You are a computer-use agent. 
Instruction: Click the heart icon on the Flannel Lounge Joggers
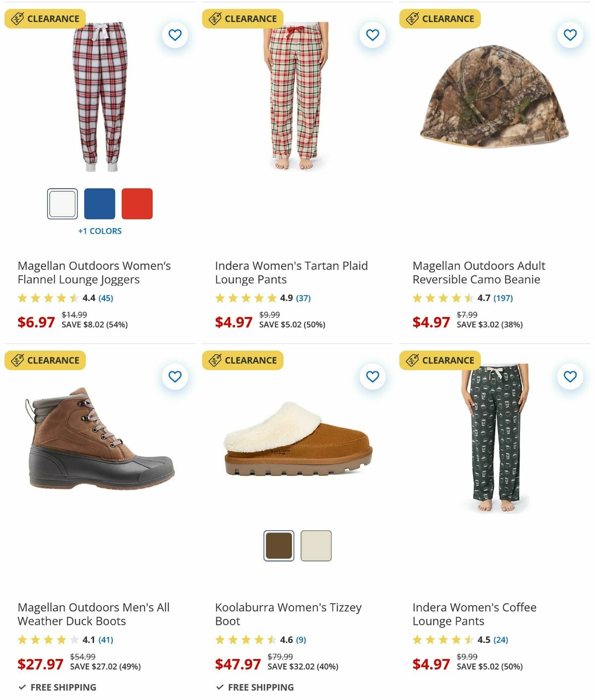[175, 35]
